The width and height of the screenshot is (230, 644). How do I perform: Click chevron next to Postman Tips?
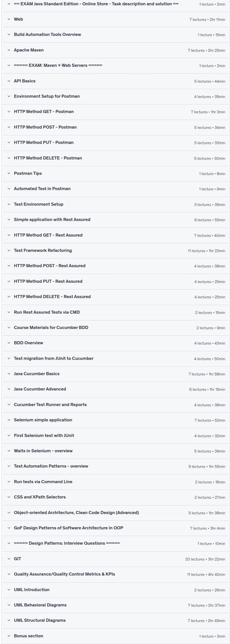point(9,173)
